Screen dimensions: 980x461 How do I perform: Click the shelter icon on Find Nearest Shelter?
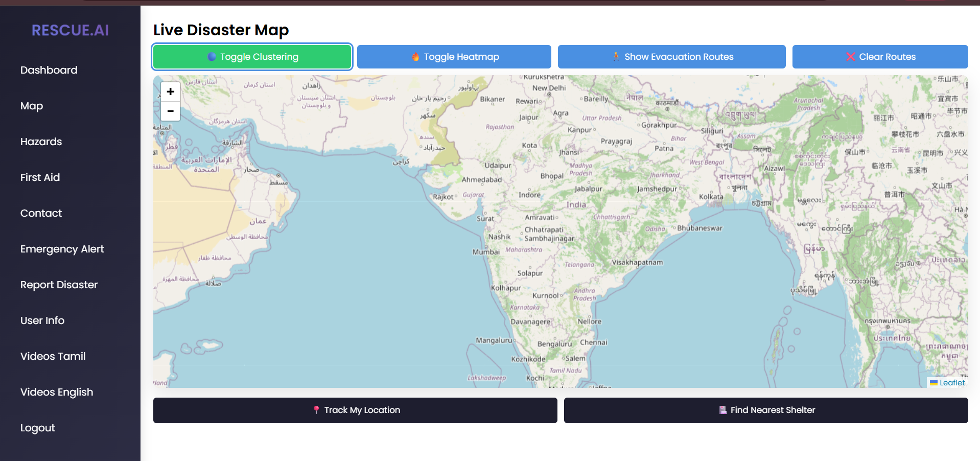click(x=723, y=410)
